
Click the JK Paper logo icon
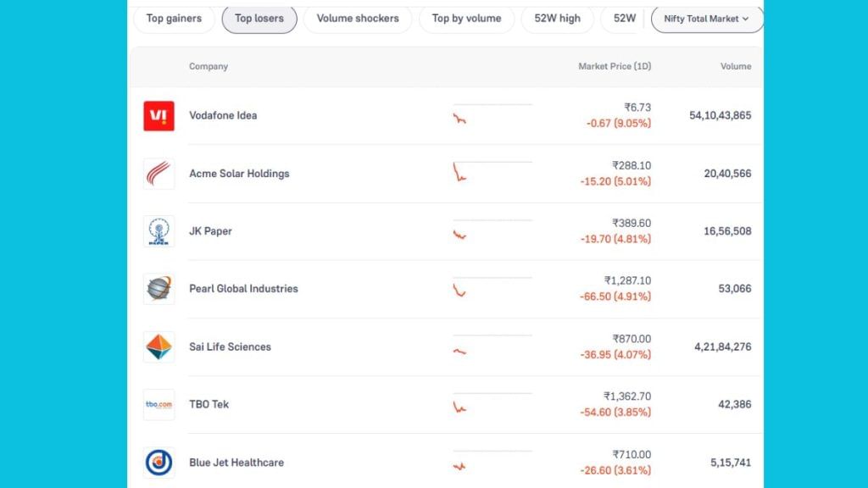point(159,231)
